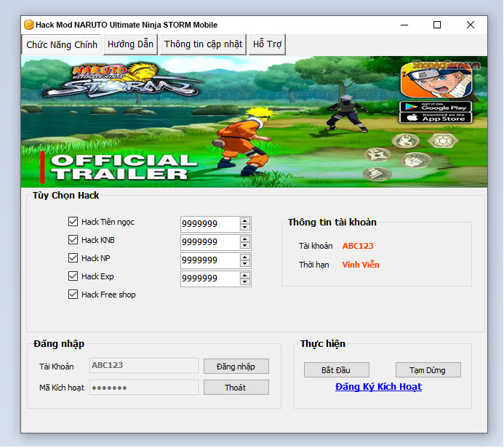Click the hexagon skill icon in banner
The width and height of the screenshot is (504, 448).
443,141
